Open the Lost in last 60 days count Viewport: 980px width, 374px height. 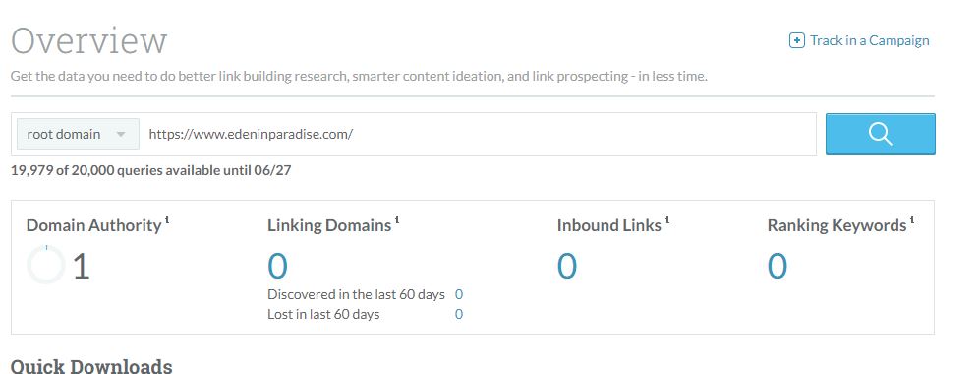tap(459, 314)
